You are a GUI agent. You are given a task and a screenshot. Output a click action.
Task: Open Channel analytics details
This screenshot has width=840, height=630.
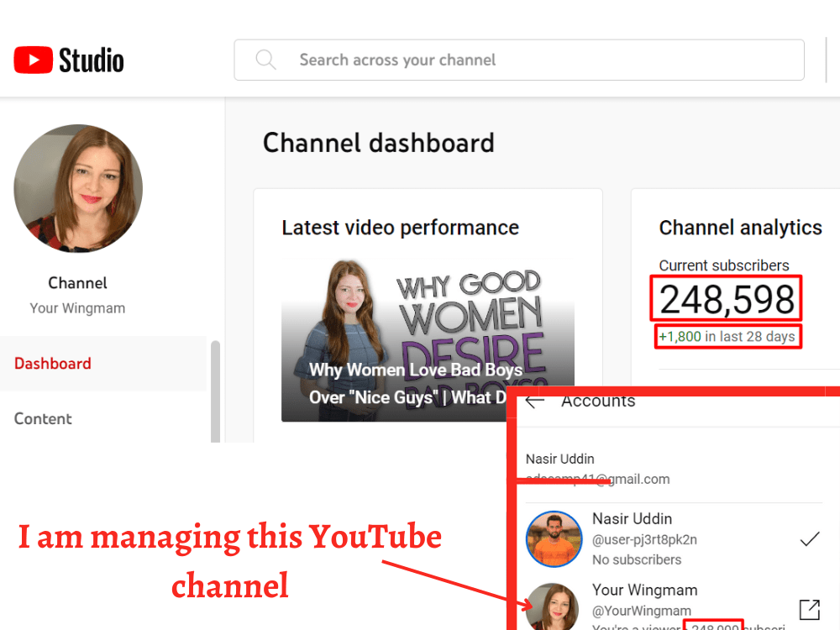click(x=741, y=227)
